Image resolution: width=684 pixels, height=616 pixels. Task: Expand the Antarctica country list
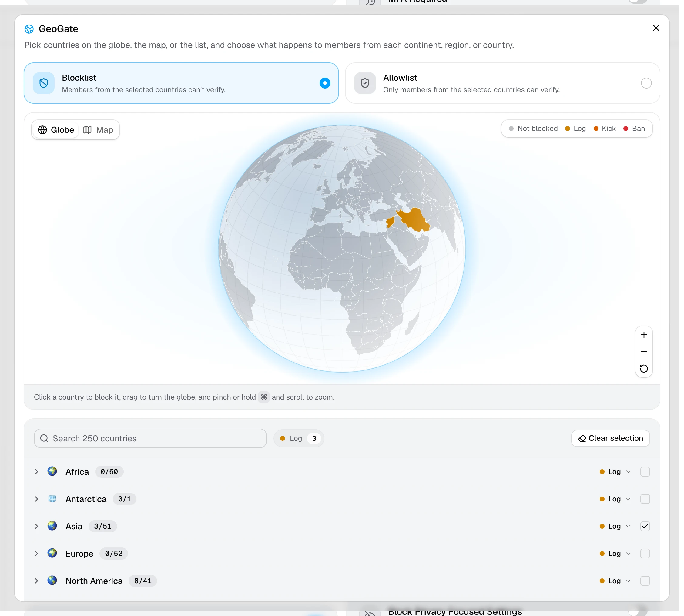pos(36,499)
